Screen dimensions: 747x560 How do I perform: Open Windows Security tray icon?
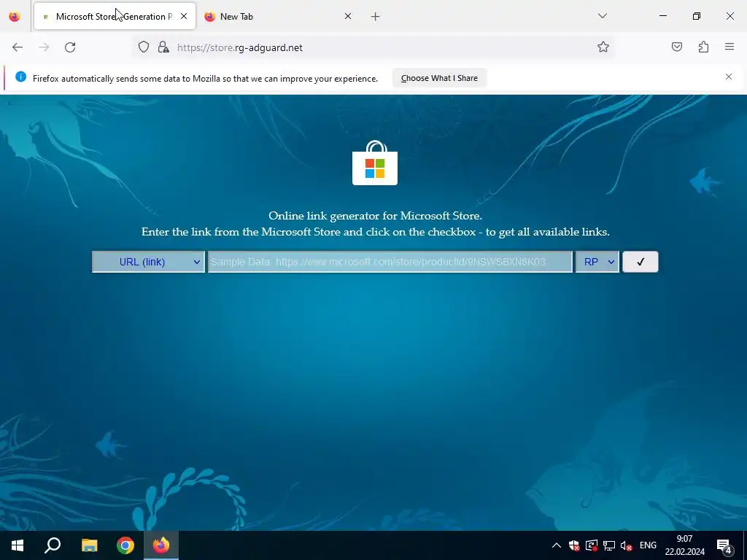(x=574, y=545)
